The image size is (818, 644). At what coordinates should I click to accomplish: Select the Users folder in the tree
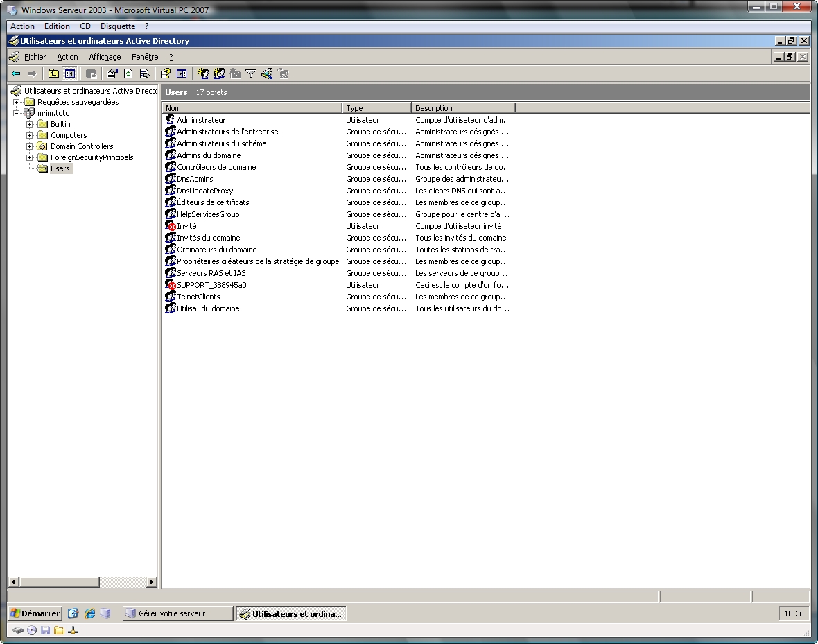pyautogui.click(x=60, y=168)
